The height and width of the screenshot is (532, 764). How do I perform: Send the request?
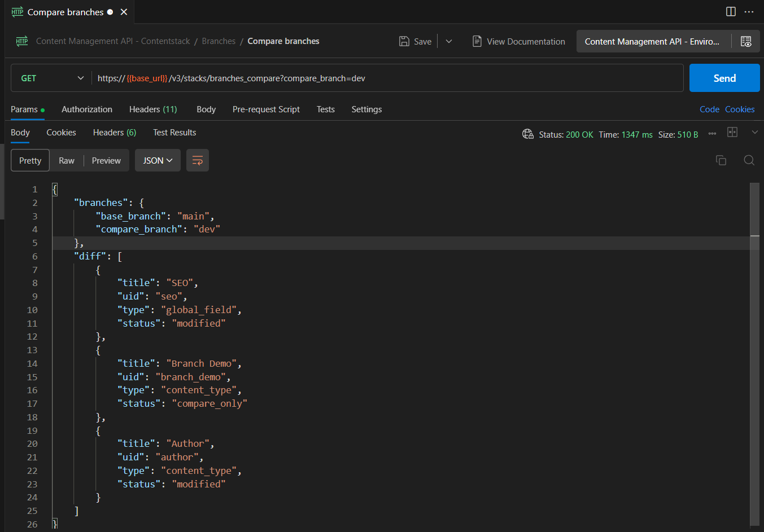click(724, 78)
